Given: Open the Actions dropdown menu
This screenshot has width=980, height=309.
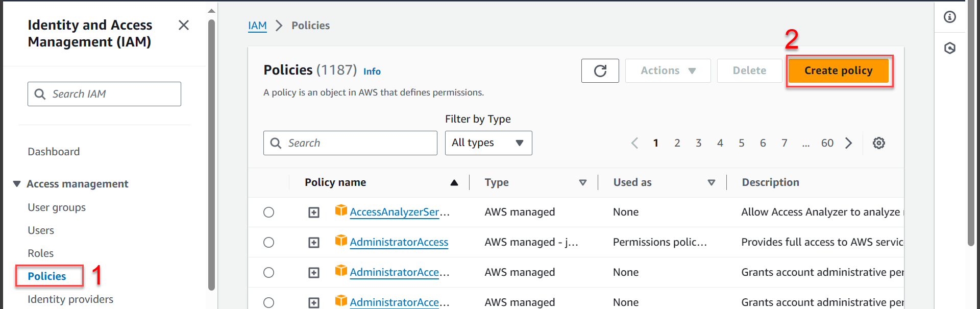Looking at the screenshot, I should coord(668,70).
